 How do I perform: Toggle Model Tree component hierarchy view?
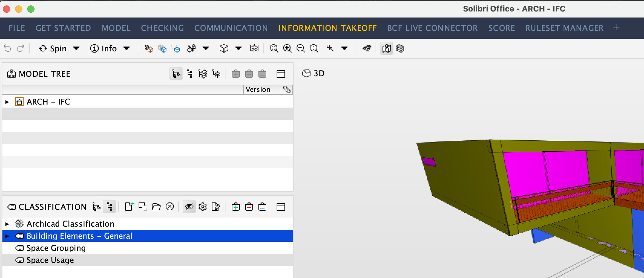(189, 74)
